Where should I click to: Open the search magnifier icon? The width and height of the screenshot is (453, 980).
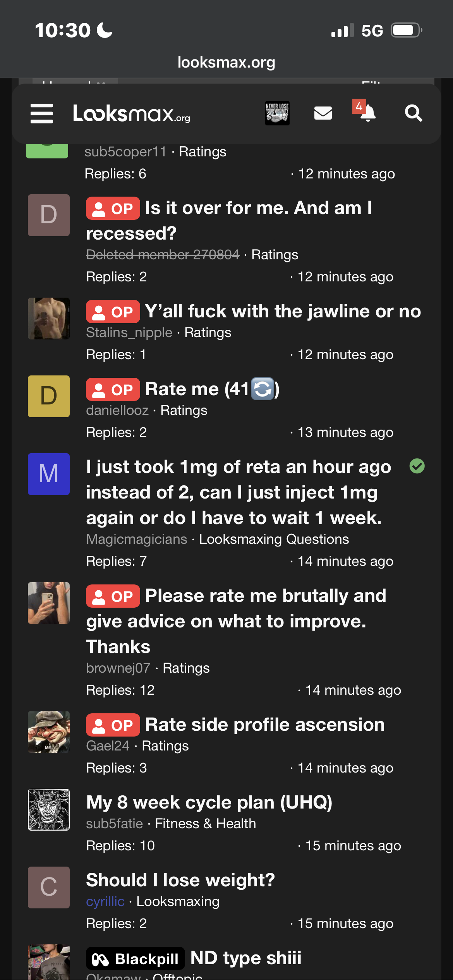click(x=413, y=113)
